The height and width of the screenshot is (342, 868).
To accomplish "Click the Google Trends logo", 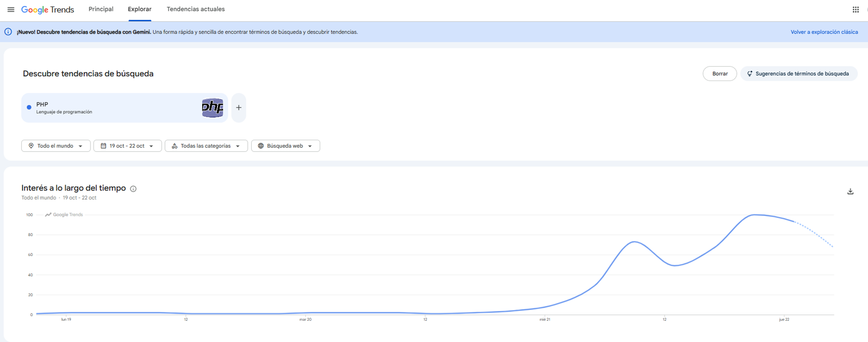I will point(47,9).
